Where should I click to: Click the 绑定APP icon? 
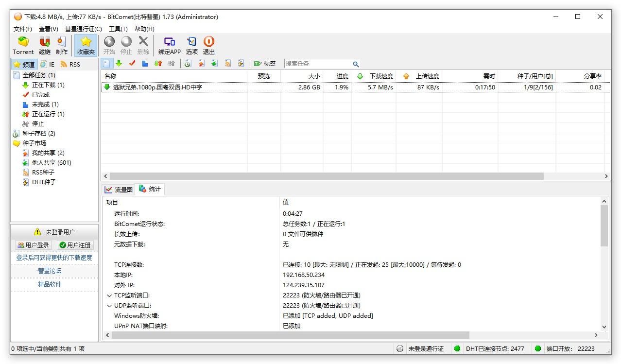click(x=169, y=45)
